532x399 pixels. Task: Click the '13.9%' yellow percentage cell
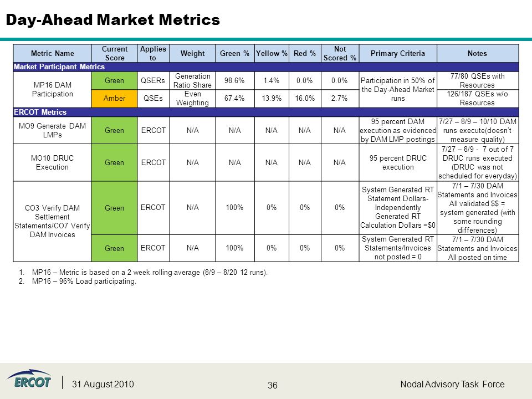(272, 99)
